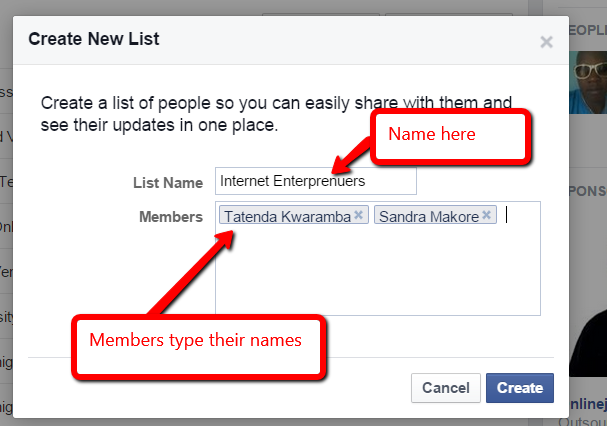Remove Tatenda Kwaramba from members

(358, 215)
